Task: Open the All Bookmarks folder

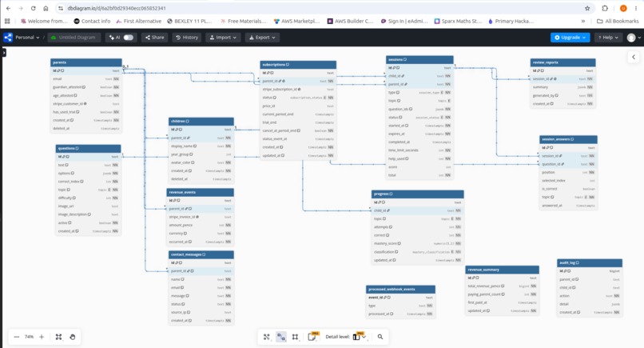Action: 618,21
